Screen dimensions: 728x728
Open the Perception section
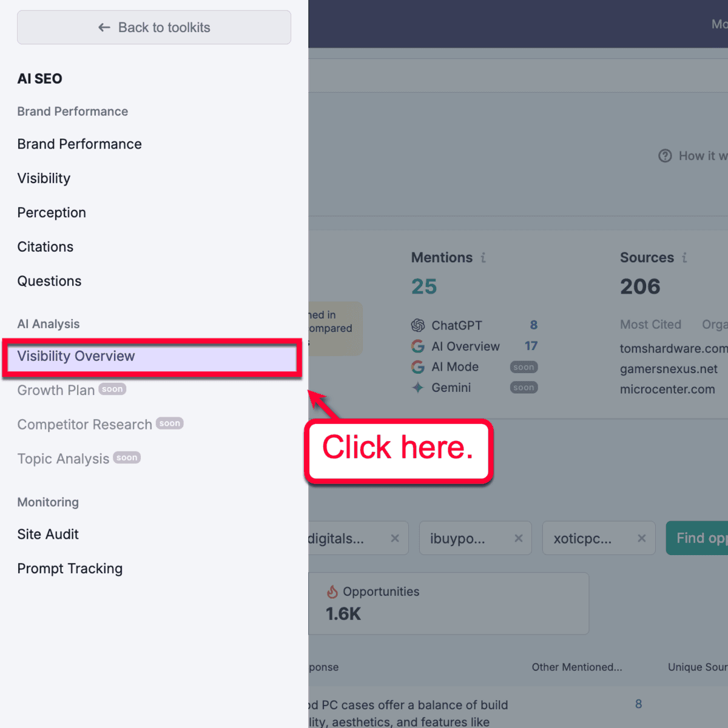[x=52, y=212]
